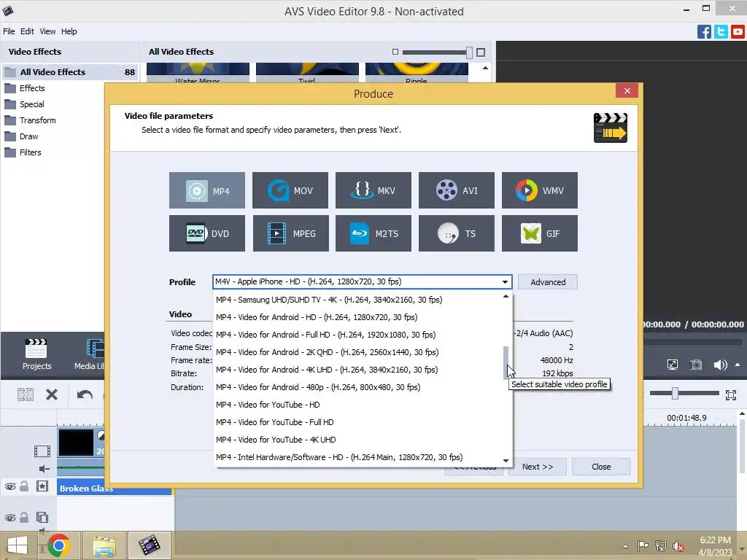This screenshot has width=747, height=560.
Task: Toggle lock on the overlay track
Action: coord(24,517)
